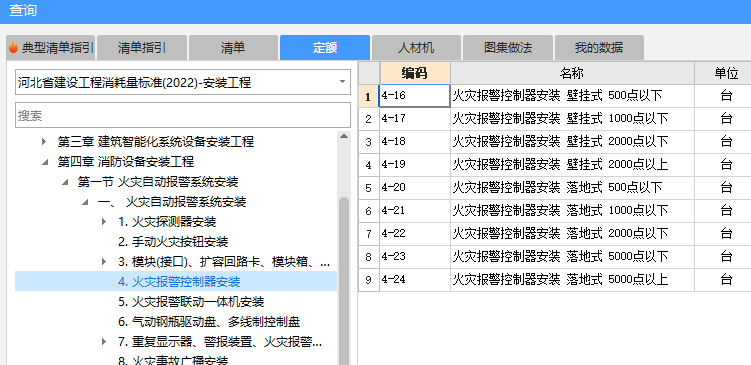
Task: Expand 第三章 建筑智能化系统设备安装工程 node
Action: pos(44,141)
